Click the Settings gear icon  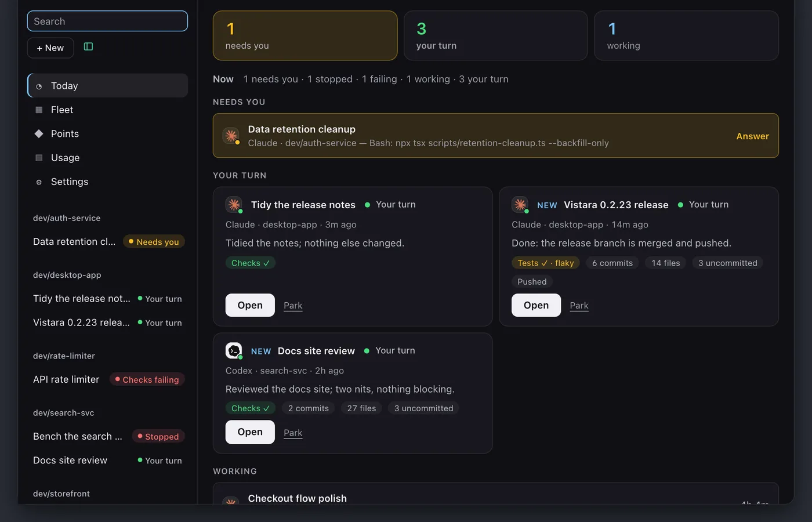pyautogui.click(x=39, y=182)
